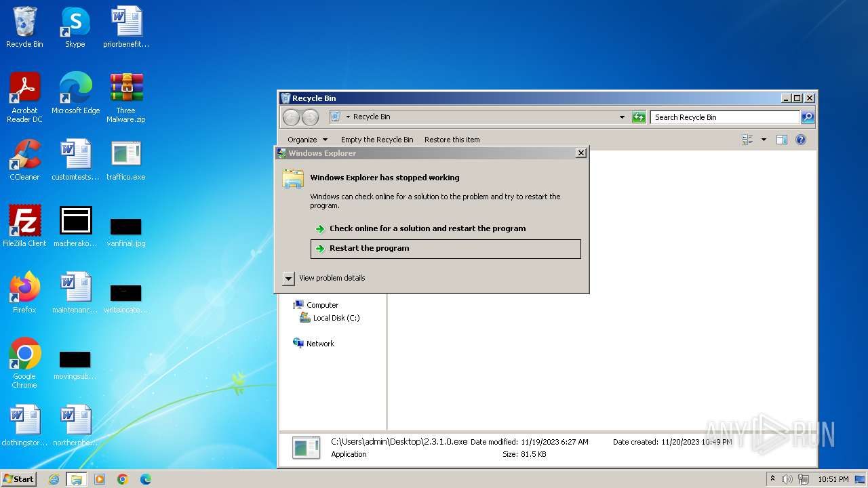Click Empty the Recycle Bin
The width and height of the screenshot is (868, 488).
377,140
